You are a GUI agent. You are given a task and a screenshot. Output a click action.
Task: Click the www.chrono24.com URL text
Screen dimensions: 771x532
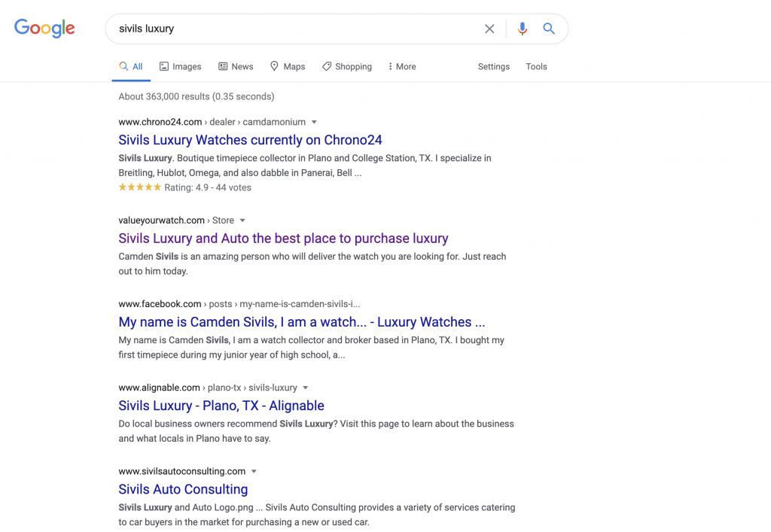[160, 122]
